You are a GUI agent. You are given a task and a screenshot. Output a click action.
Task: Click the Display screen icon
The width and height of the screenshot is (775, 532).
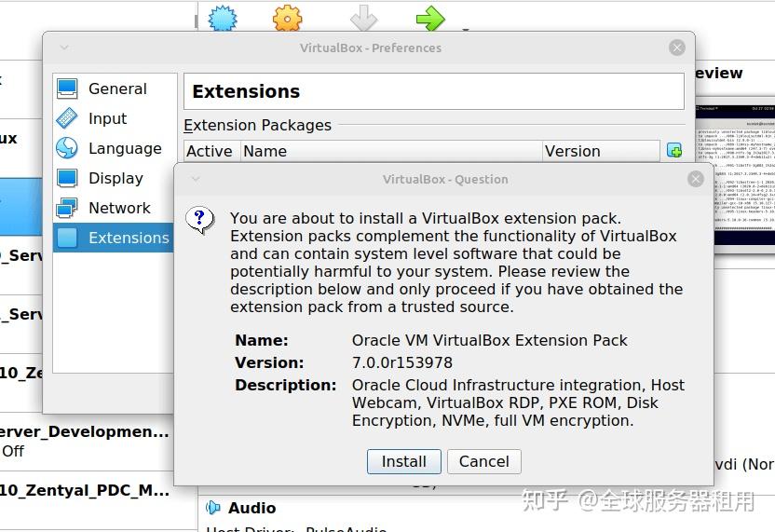[x=67, y=178]
